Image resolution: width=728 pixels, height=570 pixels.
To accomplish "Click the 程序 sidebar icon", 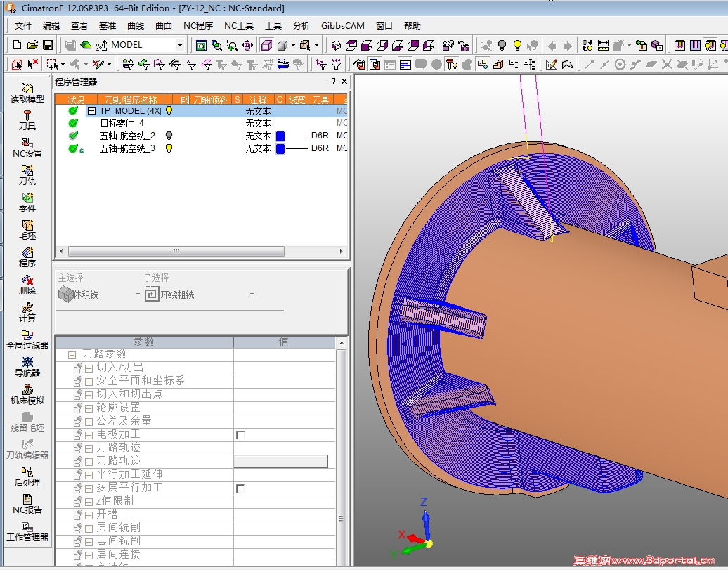I will tap(27, 257).
